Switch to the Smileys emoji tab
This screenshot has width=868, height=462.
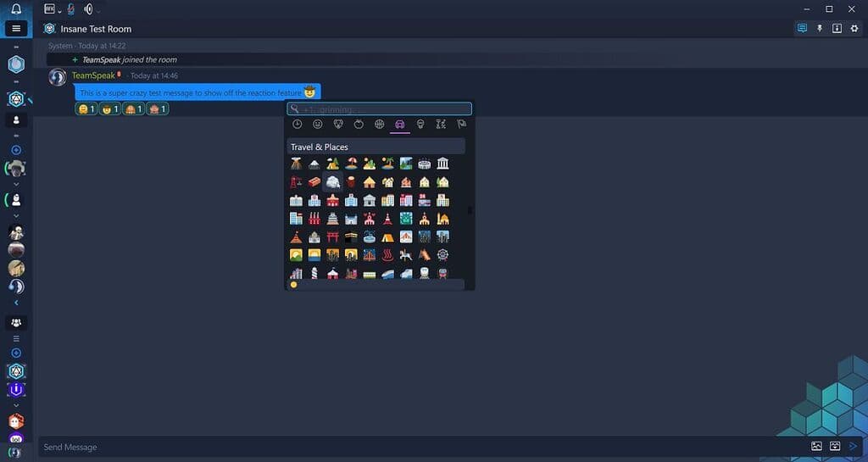318,125
